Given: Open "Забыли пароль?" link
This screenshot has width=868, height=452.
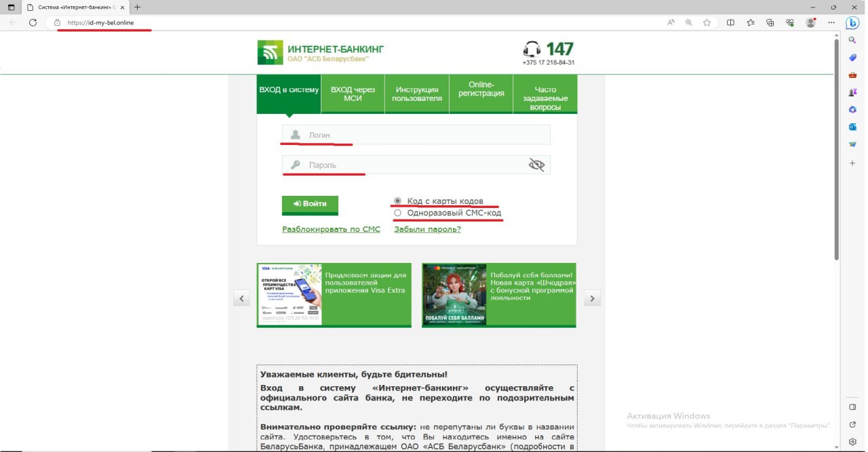Looking at the screenshot, I should point(427,229).
